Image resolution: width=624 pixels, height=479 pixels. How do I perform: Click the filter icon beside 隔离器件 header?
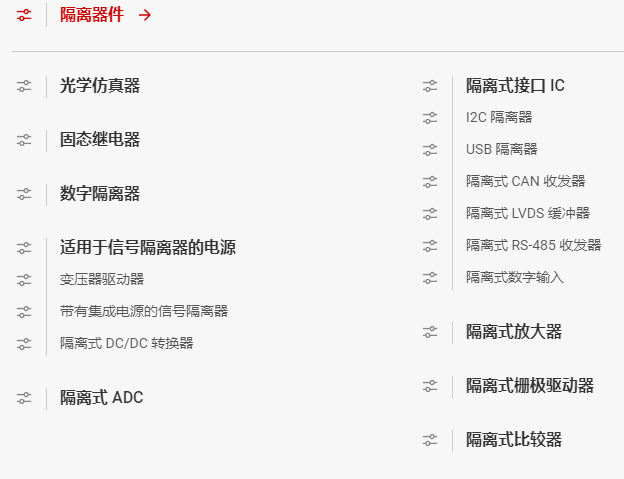[x=24, y=15]
